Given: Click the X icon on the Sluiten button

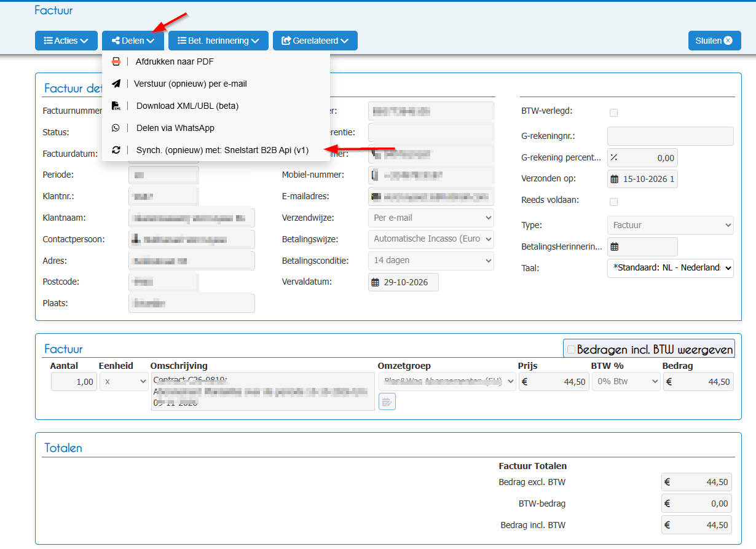Looking at the screenshot, I should 728,41.
